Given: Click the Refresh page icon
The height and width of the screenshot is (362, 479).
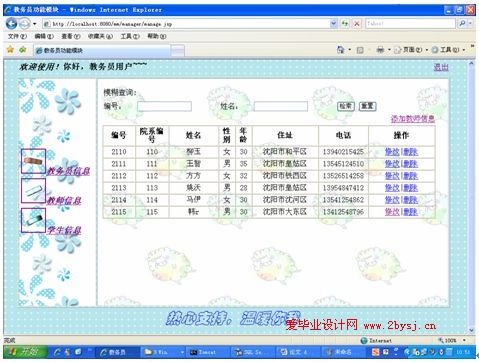Looking at the screenshot, I should 345,24.
